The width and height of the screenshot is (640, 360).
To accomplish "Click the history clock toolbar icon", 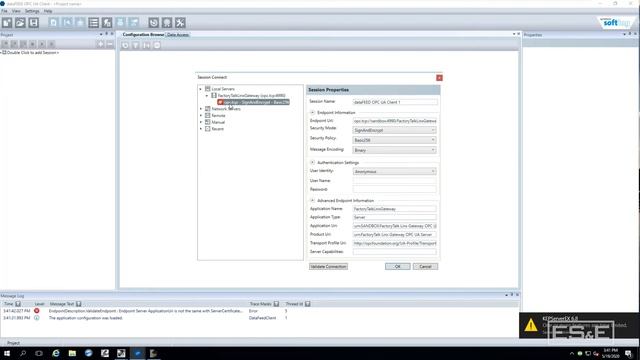I will [153, 23].
